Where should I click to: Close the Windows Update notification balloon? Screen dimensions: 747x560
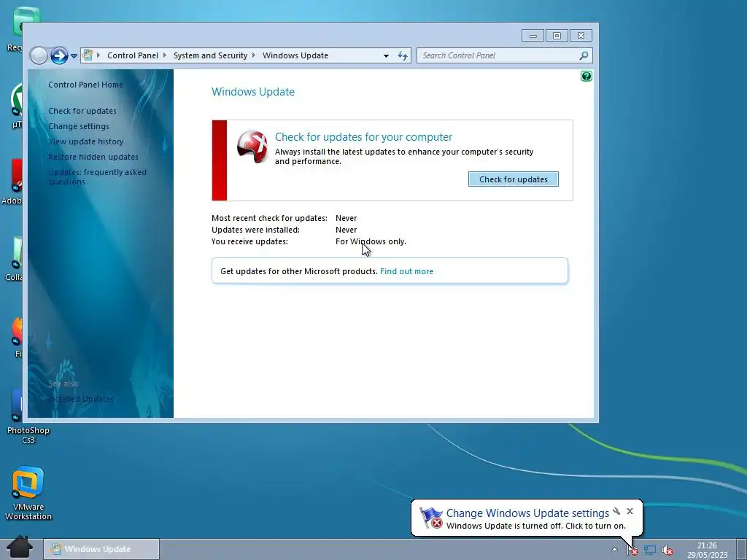click(630, 511)
